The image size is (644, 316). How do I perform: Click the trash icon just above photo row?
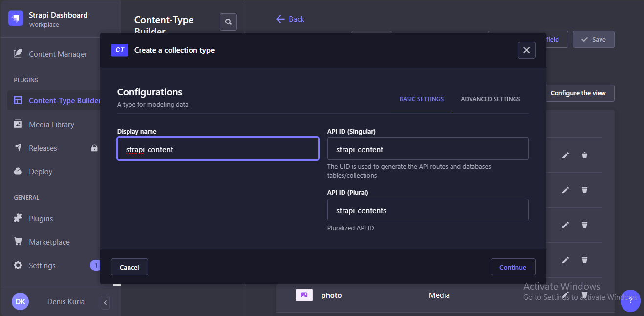(x=584, y=260)
